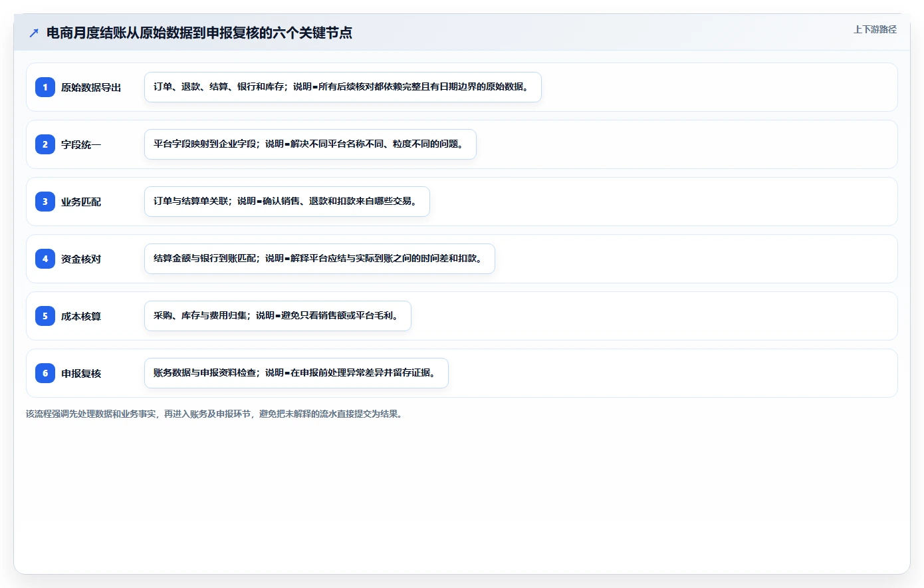
Task: Open the description box starting 采购、库存与费用归集
Action: (x=278, y=316)
